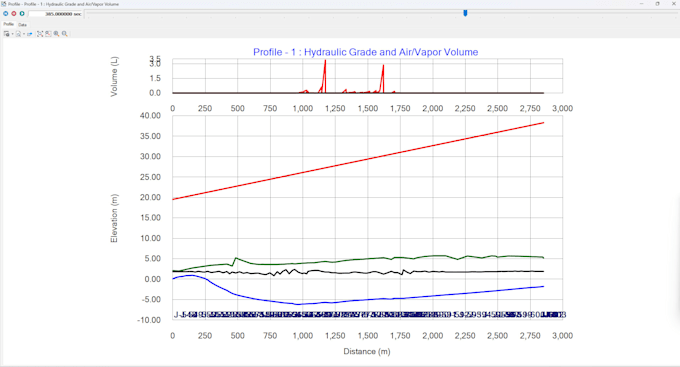The width and height of the screenshot is (680, 367).
Task: Click the Profile window's title bar icon
Action: [x=3, y=4]
